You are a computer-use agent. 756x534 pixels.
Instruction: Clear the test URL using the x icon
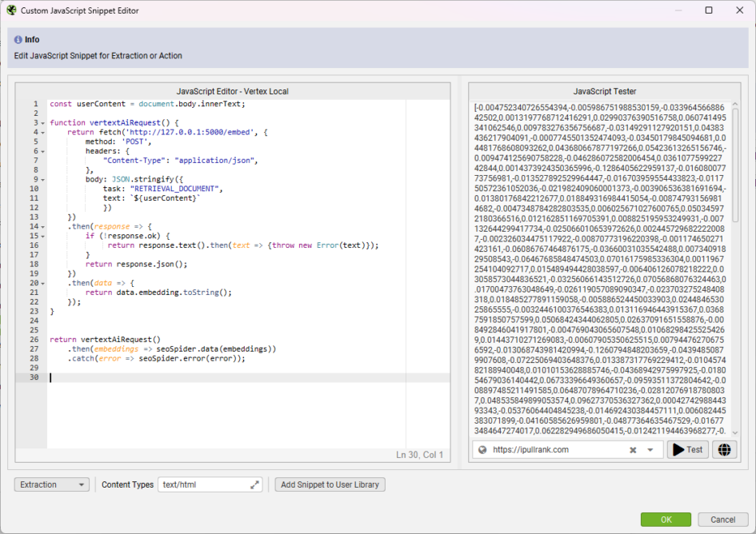click(x=632, y=449)
